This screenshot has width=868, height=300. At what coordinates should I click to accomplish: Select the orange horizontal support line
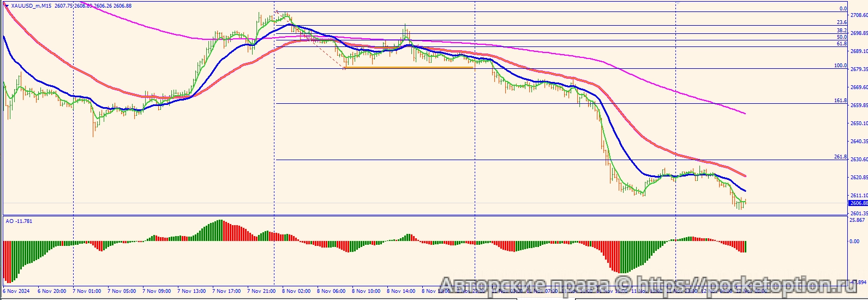tap(409, 68)
